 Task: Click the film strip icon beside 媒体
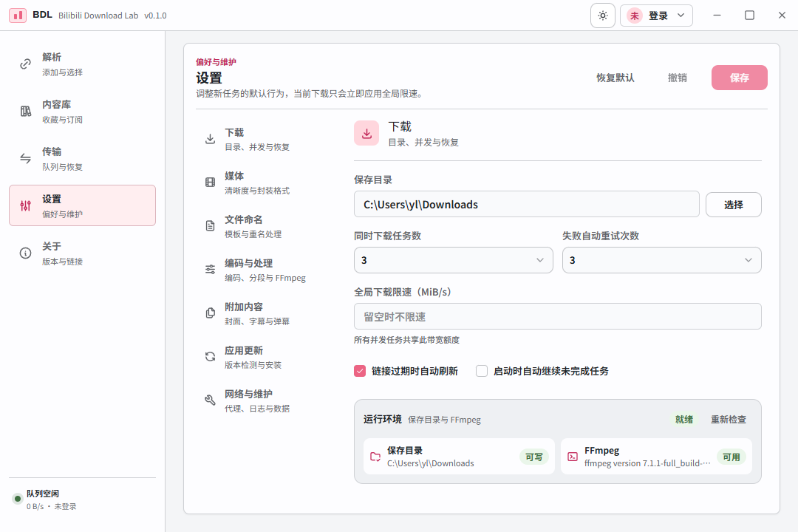pyautogui.click(x=210, y=183)
